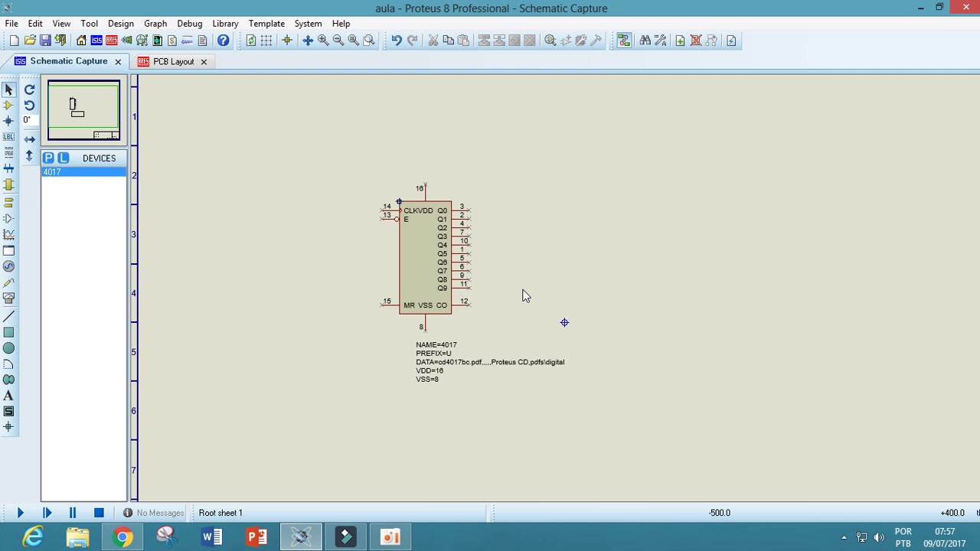Select the 4017 device in the list
This screenshot has height=551, width=980.
pyautogui.click(x=84, y=172)
